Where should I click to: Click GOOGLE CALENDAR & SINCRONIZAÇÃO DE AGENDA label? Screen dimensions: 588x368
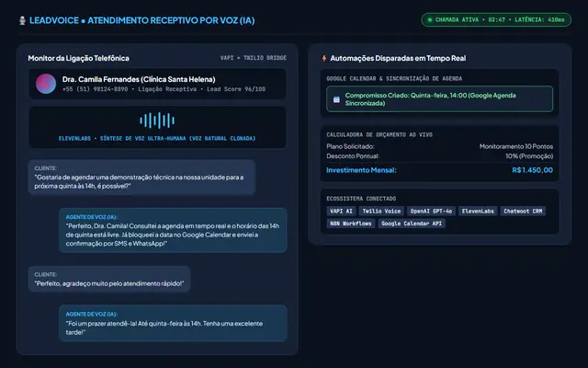click(x=394, y=78)
